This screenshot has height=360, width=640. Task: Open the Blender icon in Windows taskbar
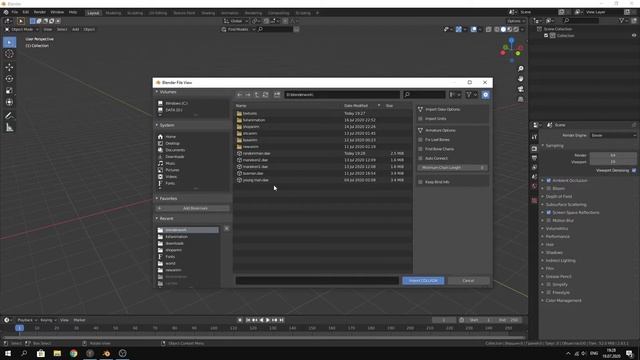[x=107, y=353]
